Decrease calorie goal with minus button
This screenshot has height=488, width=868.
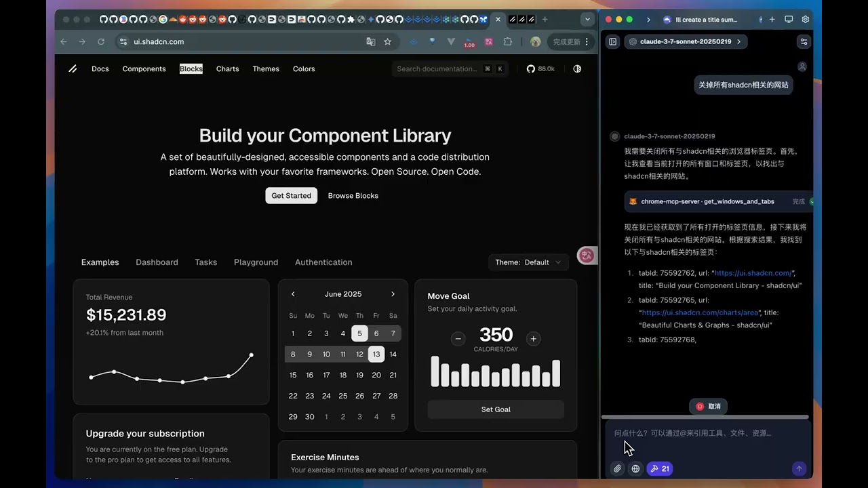[458, 339]
